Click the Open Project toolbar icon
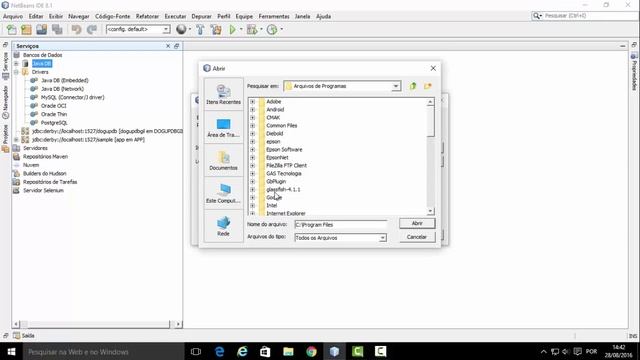The image size is (640, 360). pos(41,29)
